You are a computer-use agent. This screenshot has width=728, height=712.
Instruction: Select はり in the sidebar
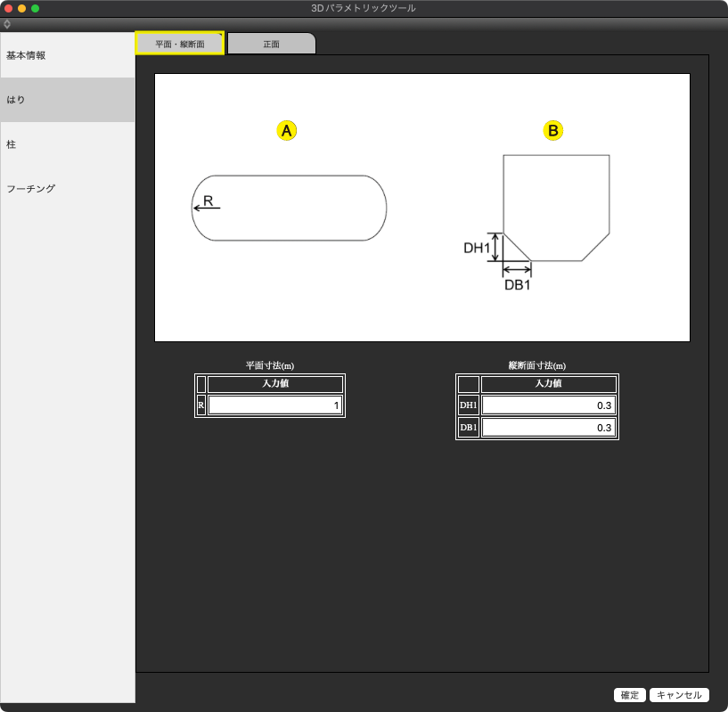click(x=68, y=100)
